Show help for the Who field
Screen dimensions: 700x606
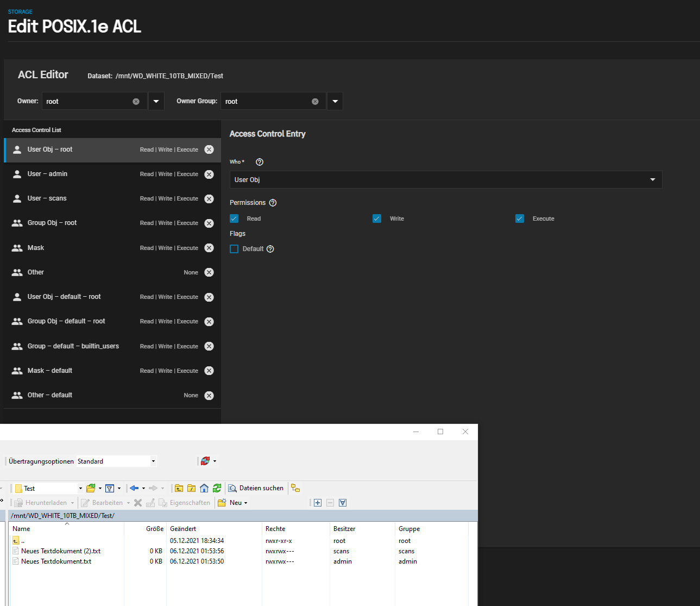click(260, 162)
